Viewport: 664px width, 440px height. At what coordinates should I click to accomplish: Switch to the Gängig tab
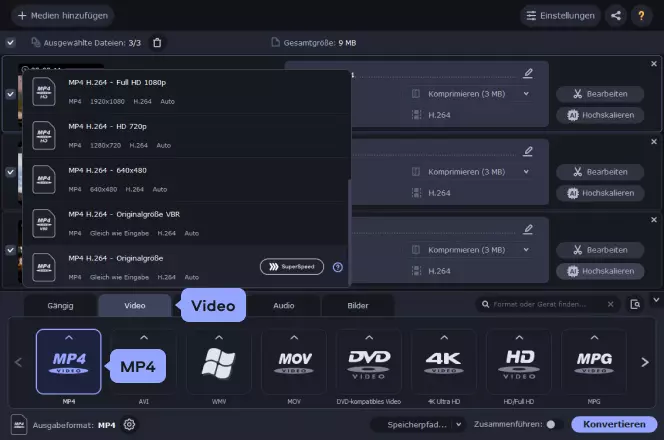coord(60,305)
